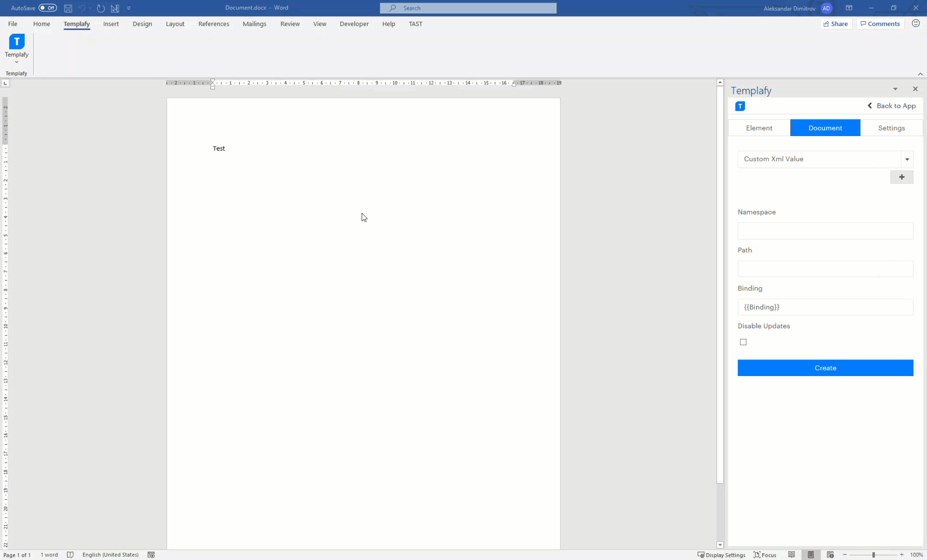Click scroll down arrow of document scrollbar
The width and height of the screenshot is (927, 560).
click(x=720, y=545)
